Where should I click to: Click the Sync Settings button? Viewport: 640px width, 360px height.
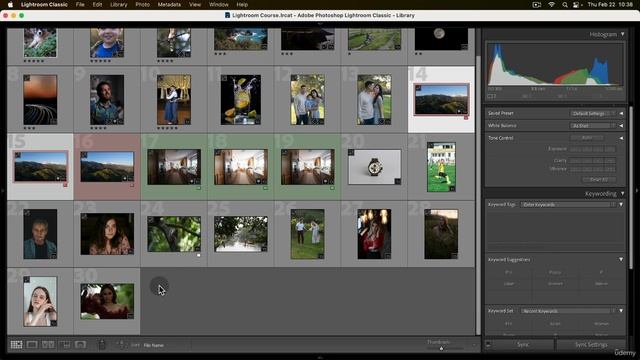pyautogui.click(x=591, y=345)
